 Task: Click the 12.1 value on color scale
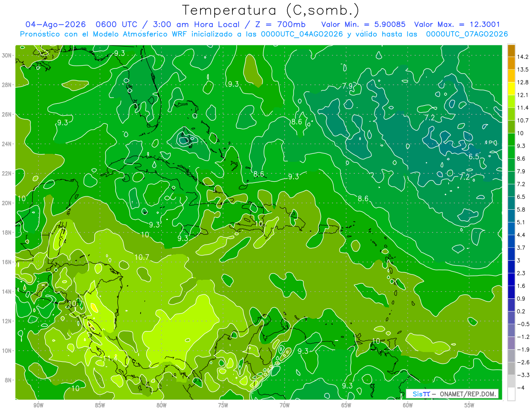click(x=523, y=95)
